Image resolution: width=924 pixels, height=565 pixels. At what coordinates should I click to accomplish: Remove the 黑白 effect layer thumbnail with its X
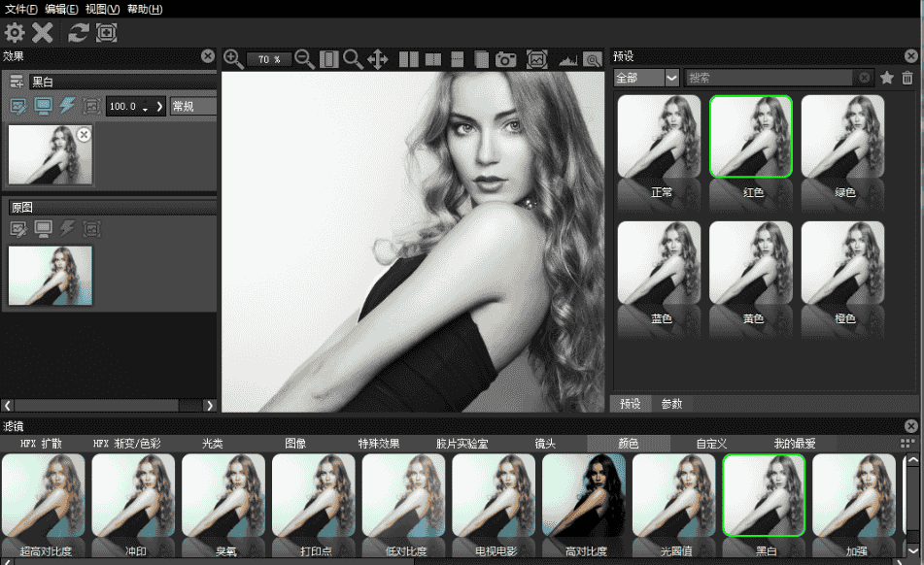point(85,134)
